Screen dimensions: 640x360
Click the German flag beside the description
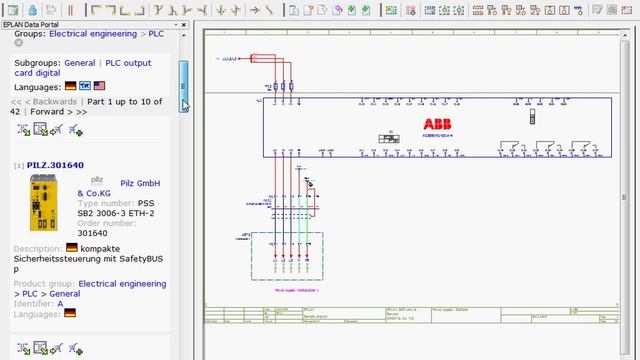pos(71,247)
